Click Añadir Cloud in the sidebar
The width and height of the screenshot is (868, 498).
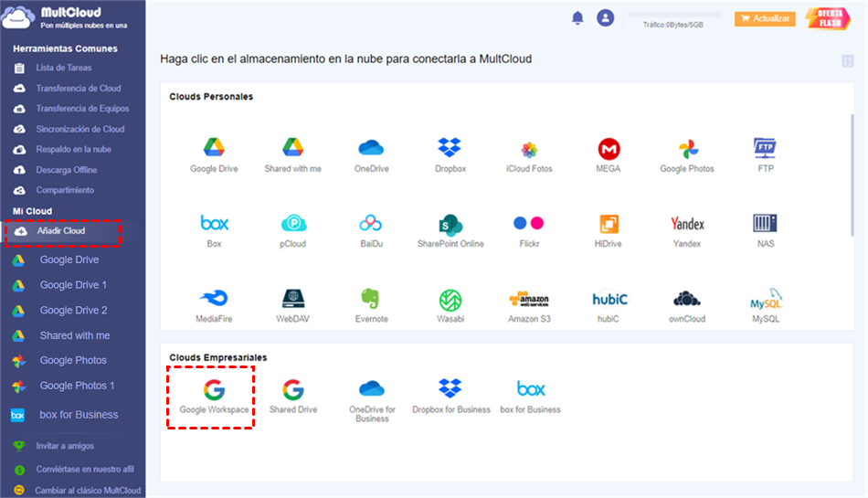coord(62,231)
